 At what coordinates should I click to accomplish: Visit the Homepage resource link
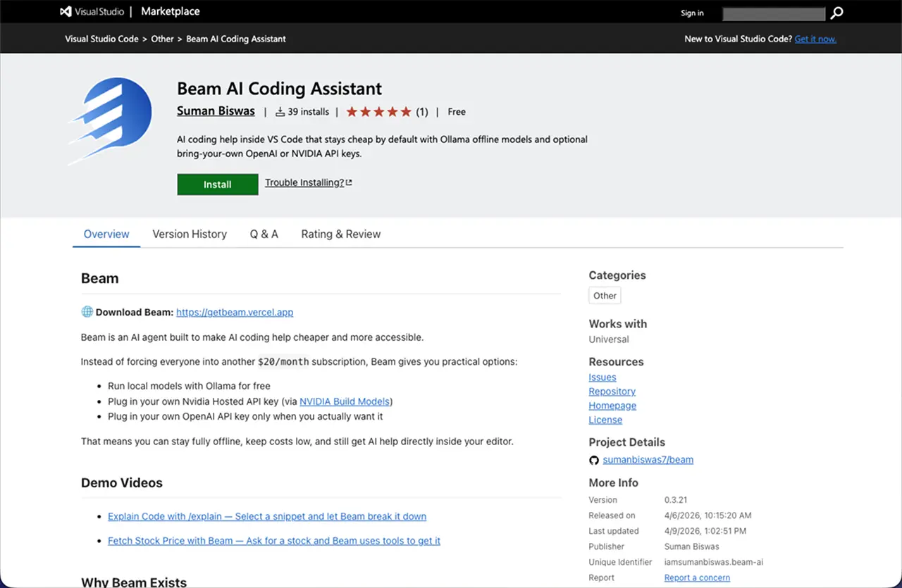pyautogui.click(x=612, y=406)
